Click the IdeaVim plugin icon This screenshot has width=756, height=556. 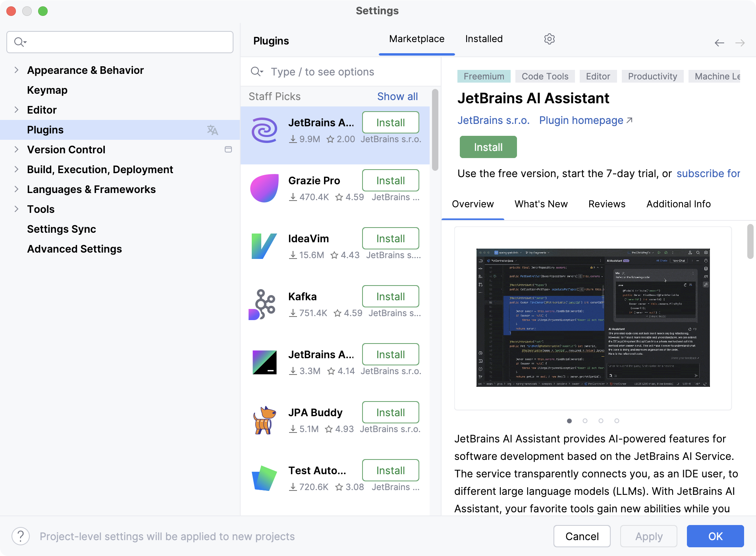(x=263, y=245)
